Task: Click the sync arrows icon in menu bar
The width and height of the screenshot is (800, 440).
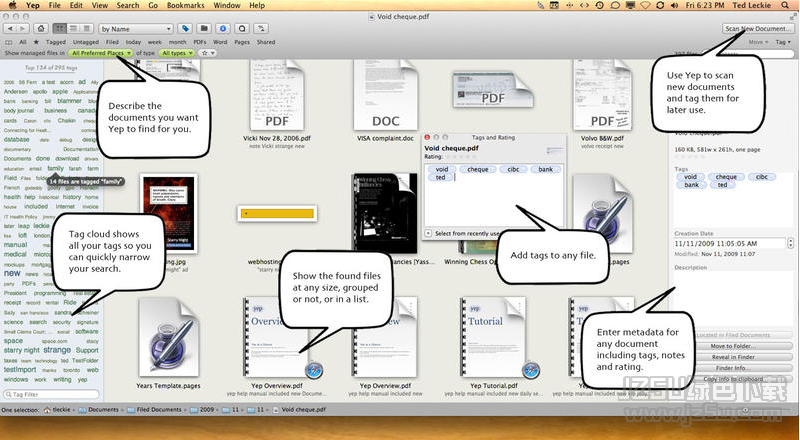Action: (660, 5)
